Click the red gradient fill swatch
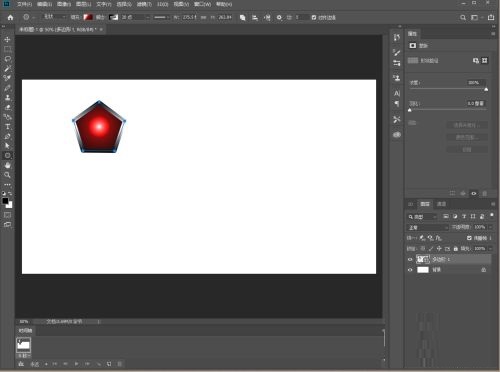The height and width of the screenshot is (372, 500). coord(88,17)
